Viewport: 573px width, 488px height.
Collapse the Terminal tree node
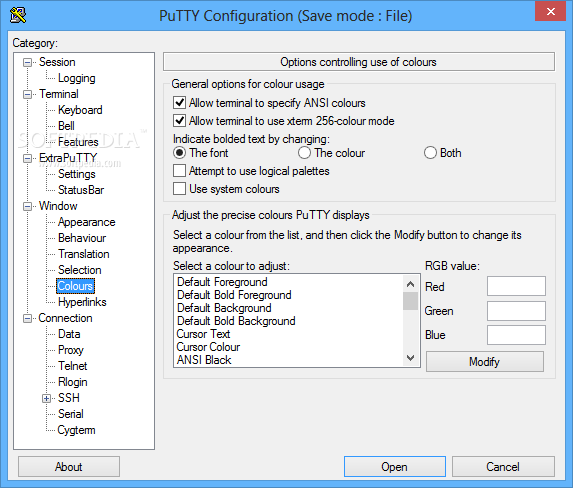click(27, 94)
